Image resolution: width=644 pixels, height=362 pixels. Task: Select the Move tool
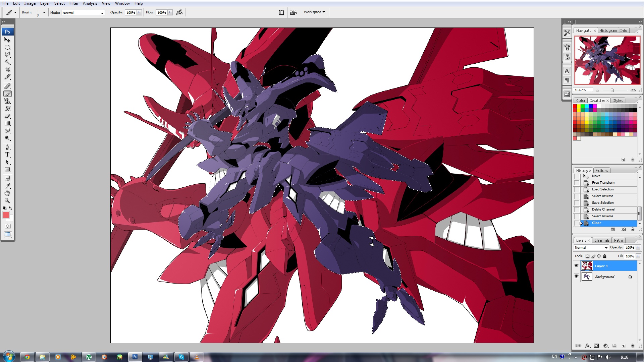(7, 40)
